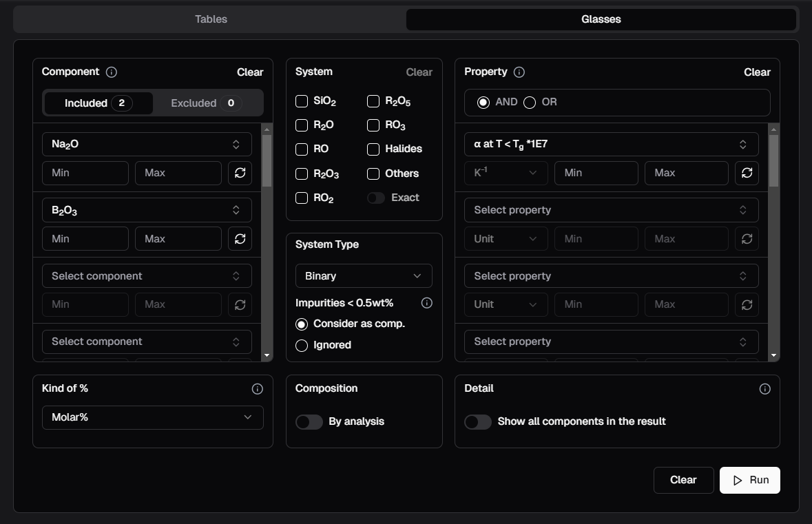Screen dimensions: 812x524
Task: Reset the B2O3 min/max range icon
Action: click(240, 239)
